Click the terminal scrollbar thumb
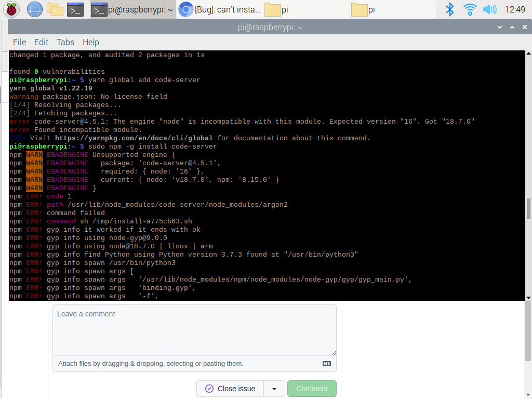The image size is (532, 399). [528, 209]
